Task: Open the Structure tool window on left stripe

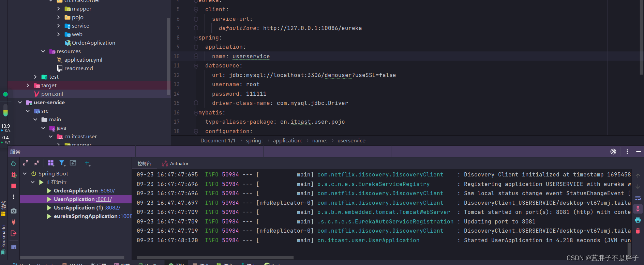Action: (x=3, y=208)
